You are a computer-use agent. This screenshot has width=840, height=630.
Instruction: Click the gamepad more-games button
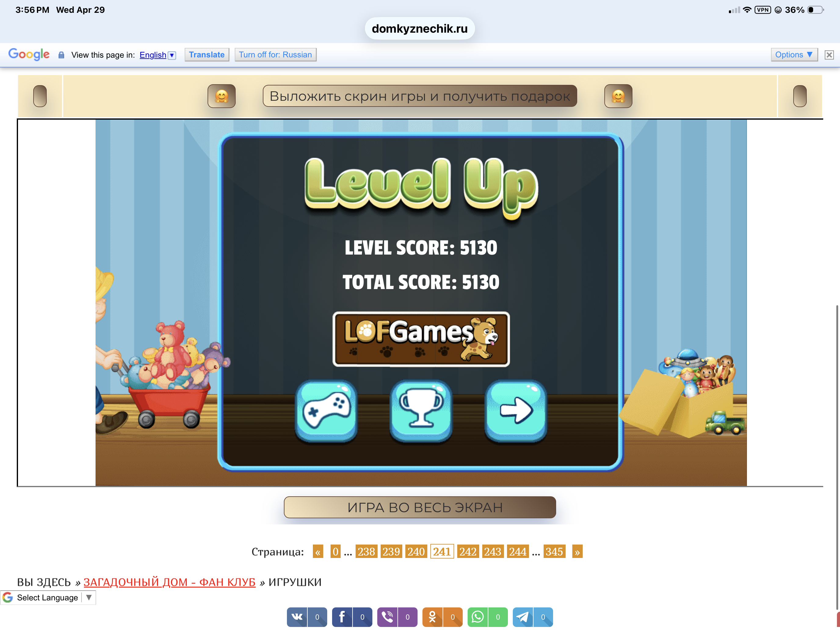click(326, 411)
